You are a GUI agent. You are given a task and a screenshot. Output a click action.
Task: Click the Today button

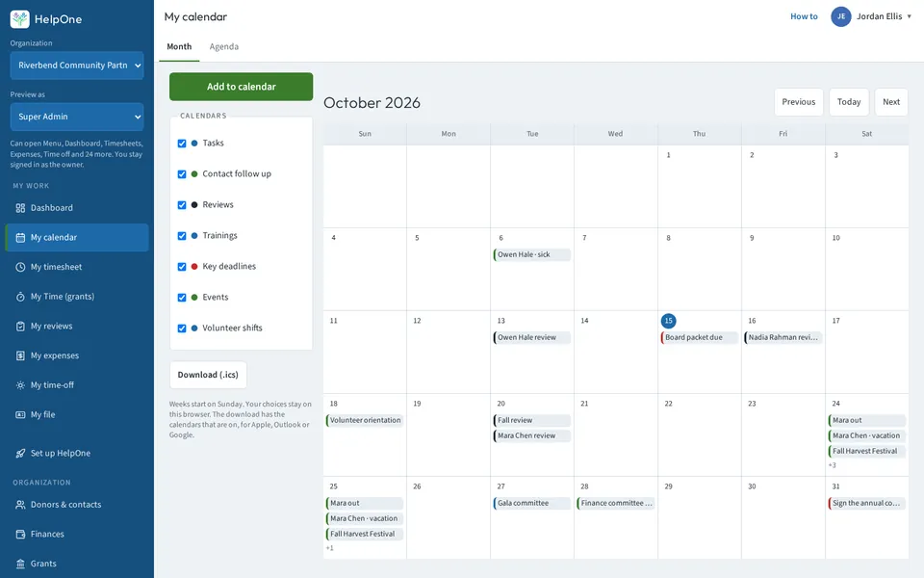tap(849, 102)
